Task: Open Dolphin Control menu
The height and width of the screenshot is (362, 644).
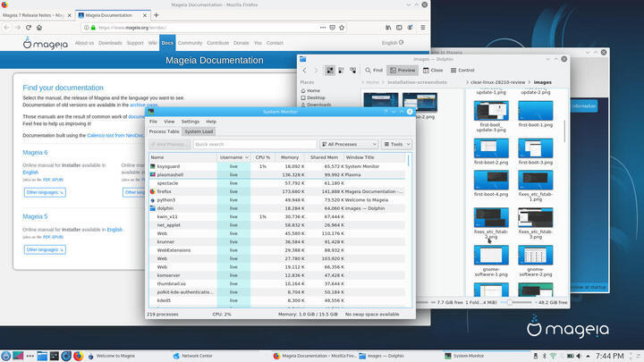Action: tap(462, 71)
